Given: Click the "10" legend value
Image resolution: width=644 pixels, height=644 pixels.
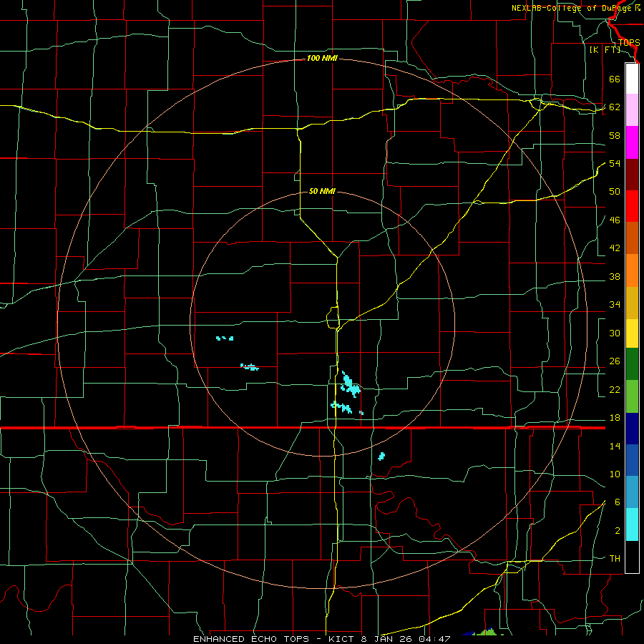Looking at the screenshot, I should point(615,474).
